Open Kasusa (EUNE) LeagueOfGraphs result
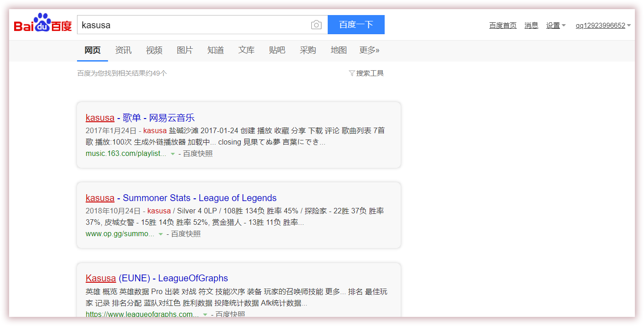The width and height of the screenshot is (644, 326). point(156,278)
